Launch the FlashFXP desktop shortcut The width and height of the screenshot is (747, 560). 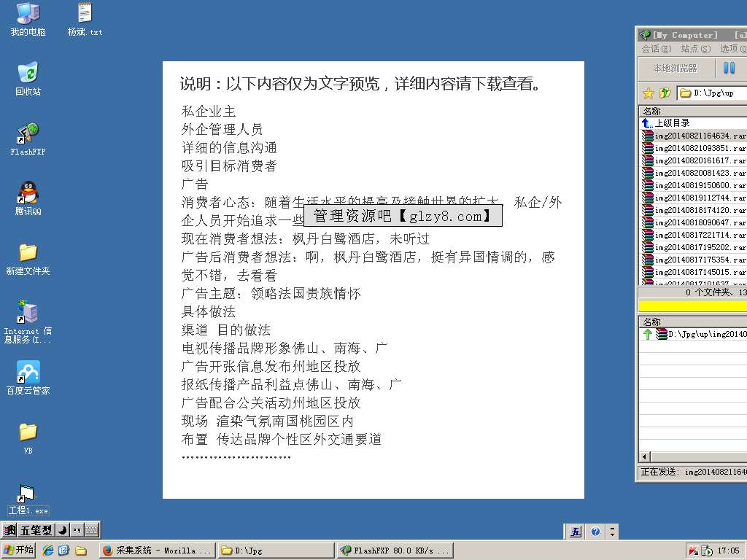pos(28,139)
